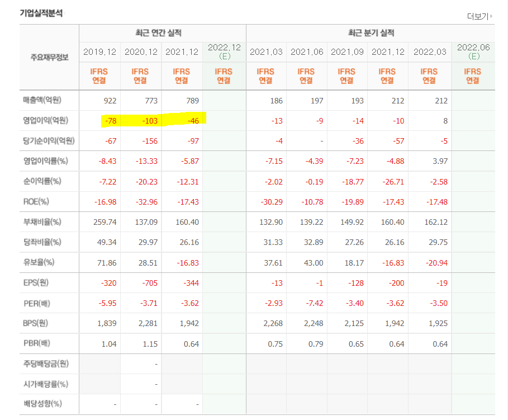Click the 162.12 debt ratio value
The width and height of the screenshot is (508, 420).
pos(436,222)
